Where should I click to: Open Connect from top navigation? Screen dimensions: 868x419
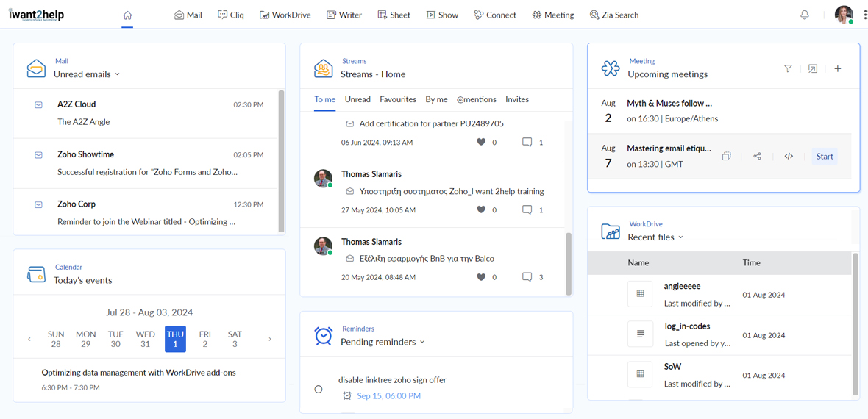click(496, 15)
